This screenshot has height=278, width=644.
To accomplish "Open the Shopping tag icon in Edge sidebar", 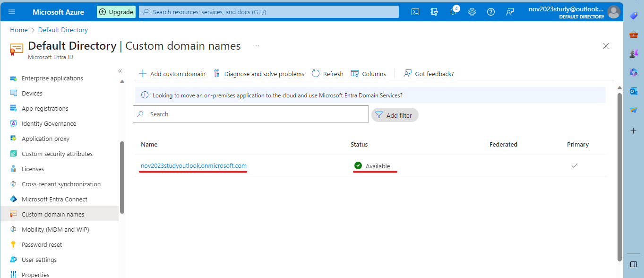I will (x=634, y=16).
